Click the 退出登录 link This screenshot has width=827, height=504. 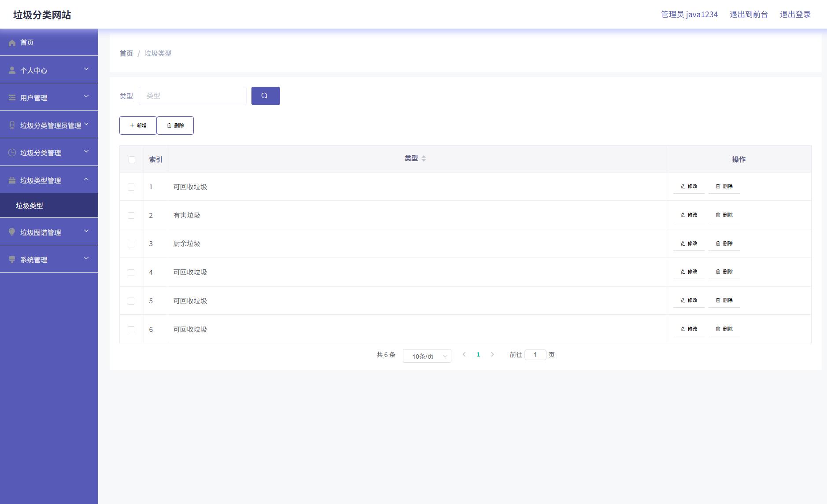point(795,15)
